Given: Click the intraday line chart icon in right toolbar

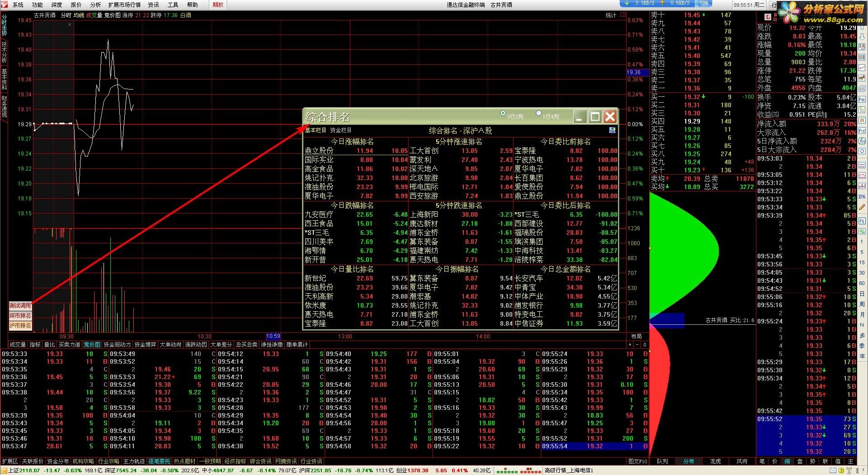Looking at the screenshot, I should click(x=863, y=68).
